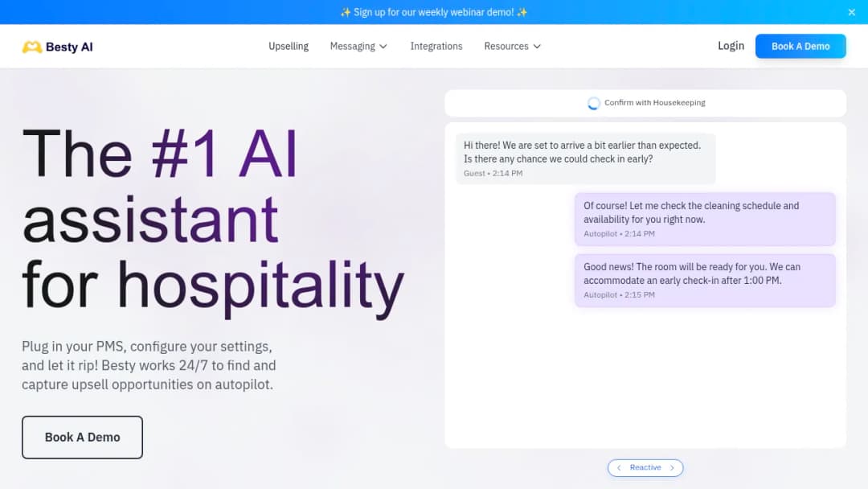
Task: Click the 'Guest • 2:14 PM' timestamp
Action: pyautogui.click(x=493, y=174)
